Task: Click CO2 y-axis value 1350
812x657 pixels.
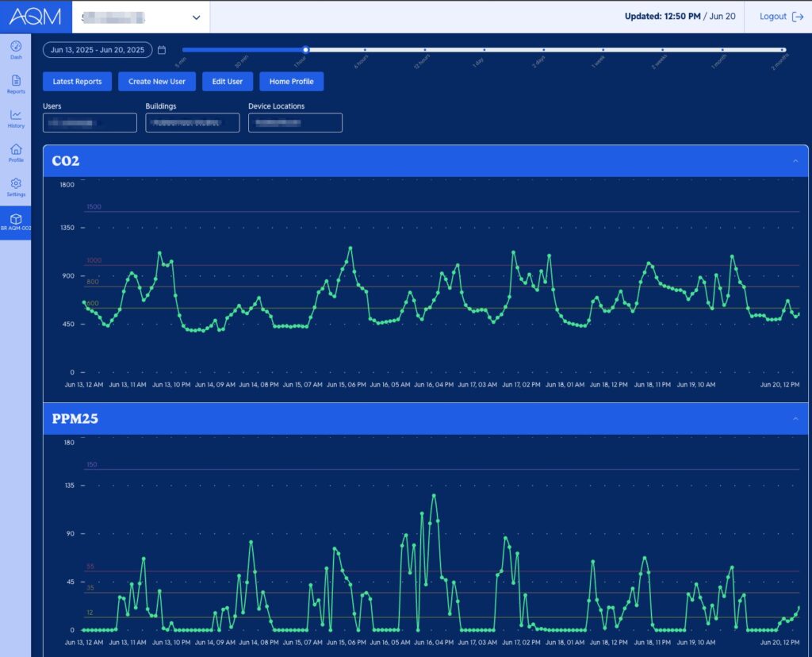Action: click(x=67, y=228)
